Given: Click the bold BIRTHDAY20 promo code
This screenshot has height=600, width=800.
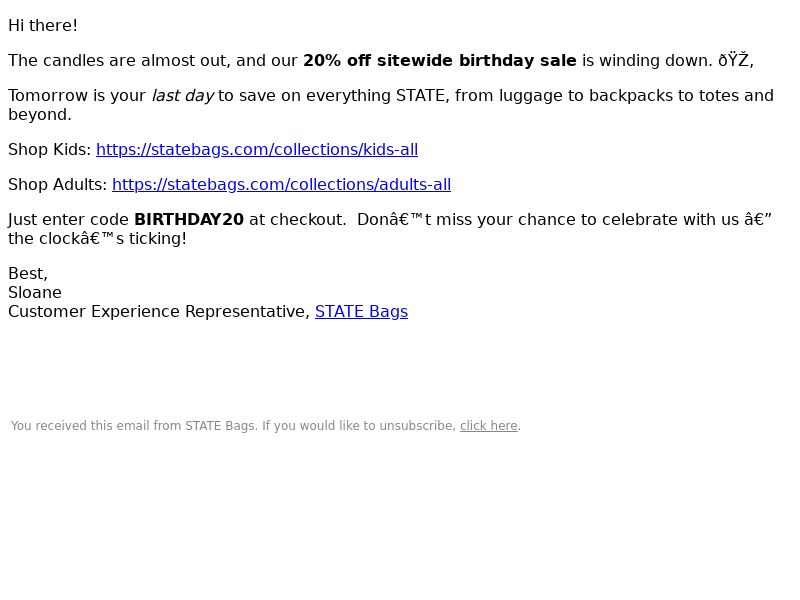Looking at the screenshot, I should click(189, 220).
